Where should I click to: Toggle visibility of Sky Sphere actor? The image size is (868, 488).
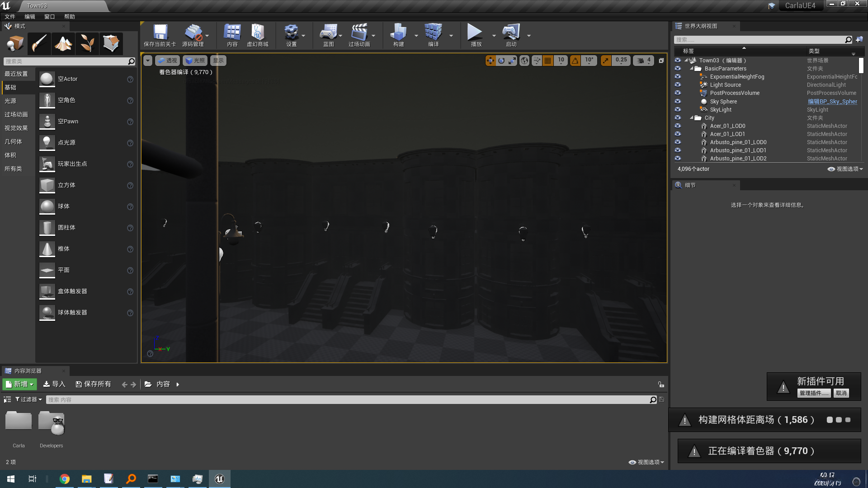click(677, 101)
